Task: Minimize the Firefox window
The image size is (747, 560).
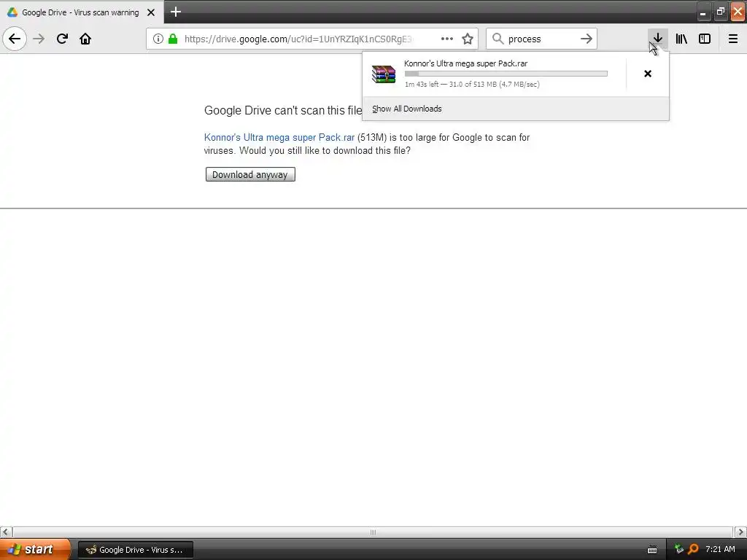Action: coord(703,12)
